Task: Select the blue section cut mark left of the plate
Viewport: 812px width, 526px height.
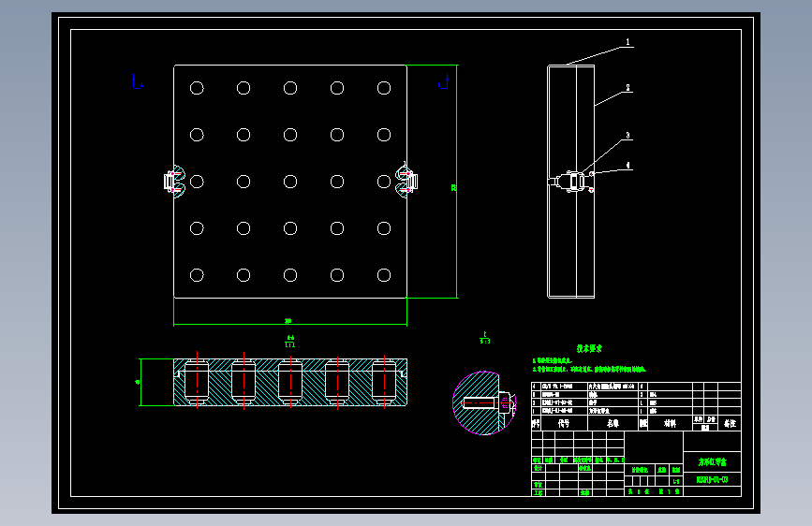Action: click(138, 81)
